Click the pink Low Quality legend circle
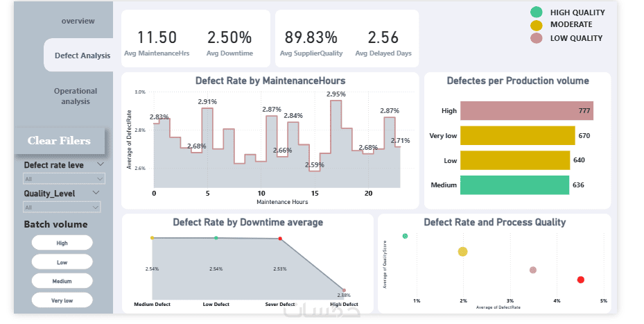The height and width of the screenshot is (324, 644). pos(535,38)
